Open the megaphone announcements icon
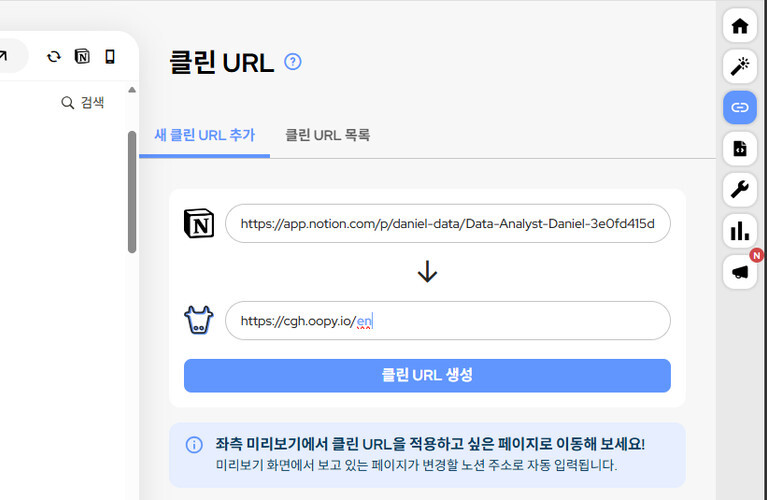This screenshot has height=500, width=767. coord(740,272)
